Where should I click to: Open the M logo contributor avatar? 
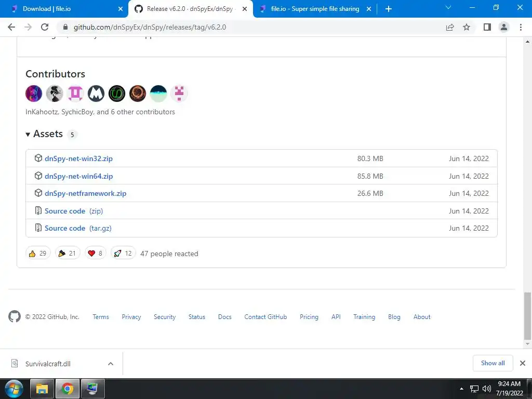click(96, 94)
